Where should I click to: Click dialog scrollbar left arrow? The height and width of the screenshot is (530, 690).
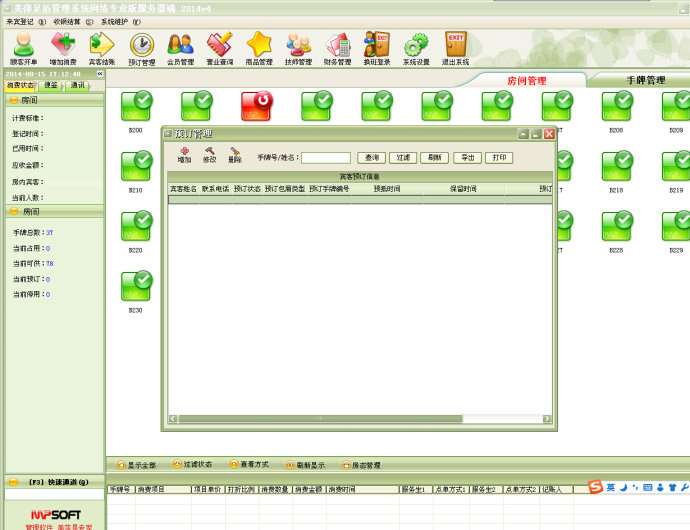pos(173,419)
